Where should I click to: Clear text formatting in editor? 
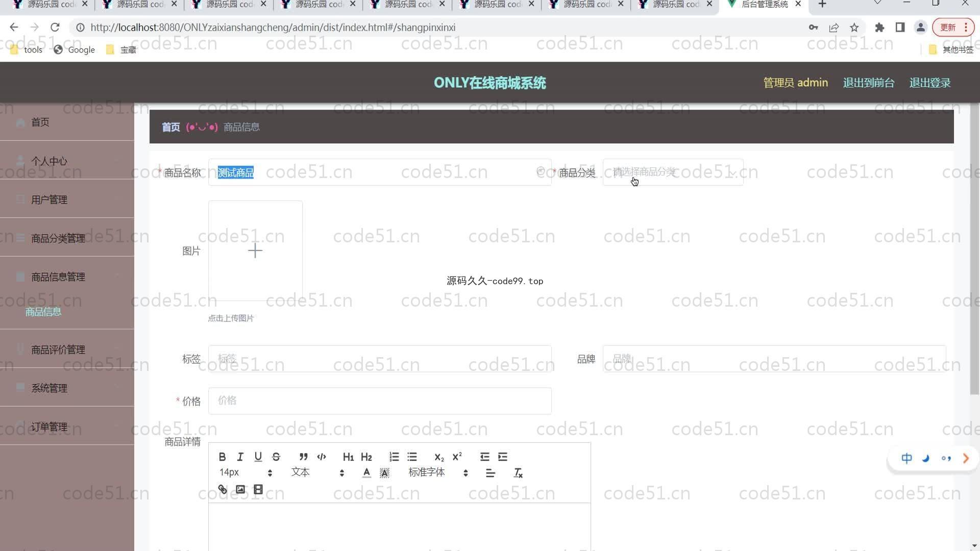click(518, 473)
